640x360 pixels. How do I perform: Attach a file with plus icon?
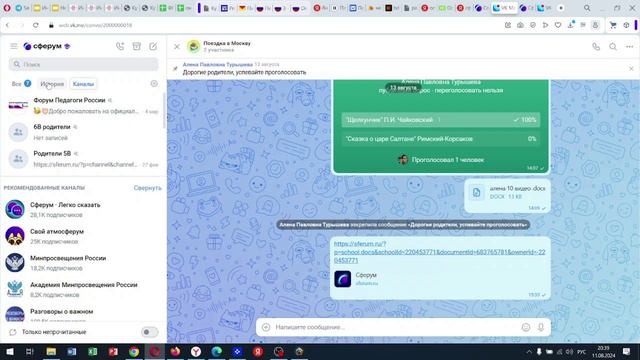pos(266,327)
